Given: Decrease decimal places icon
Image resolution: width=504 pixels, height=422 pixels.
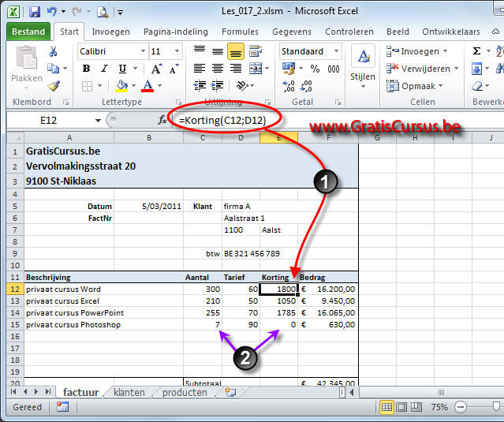Looking at the screenshot, I should [306, 86].
